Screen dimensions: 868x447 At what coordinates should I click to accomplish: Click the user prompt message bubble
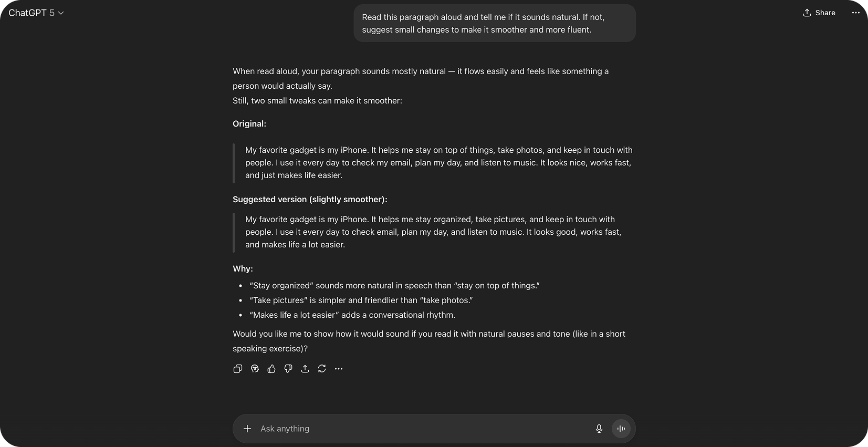[494, 23]
